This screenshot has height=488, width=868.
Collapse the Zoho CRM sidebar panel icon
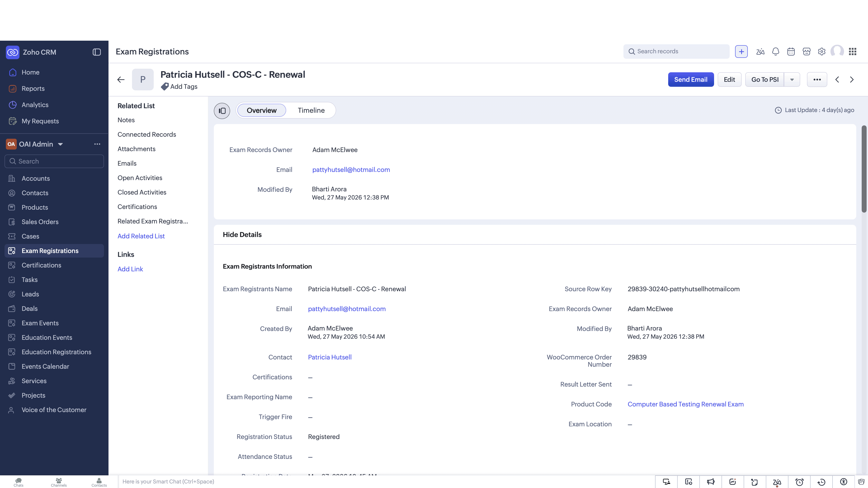tap(97, 52)
